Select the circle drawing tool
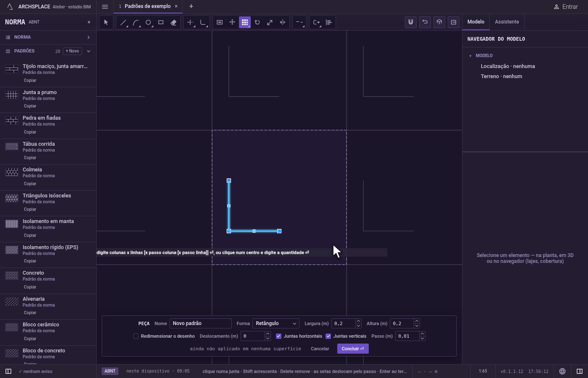This screenshot has height=378, width=588. tap(148, 22)
